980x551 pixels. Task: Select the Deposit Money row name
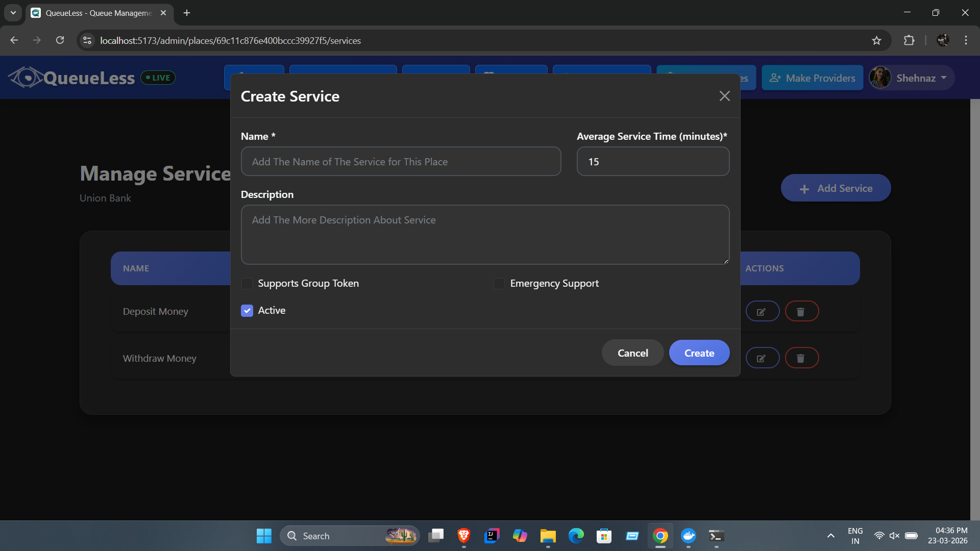pos(155,312)
